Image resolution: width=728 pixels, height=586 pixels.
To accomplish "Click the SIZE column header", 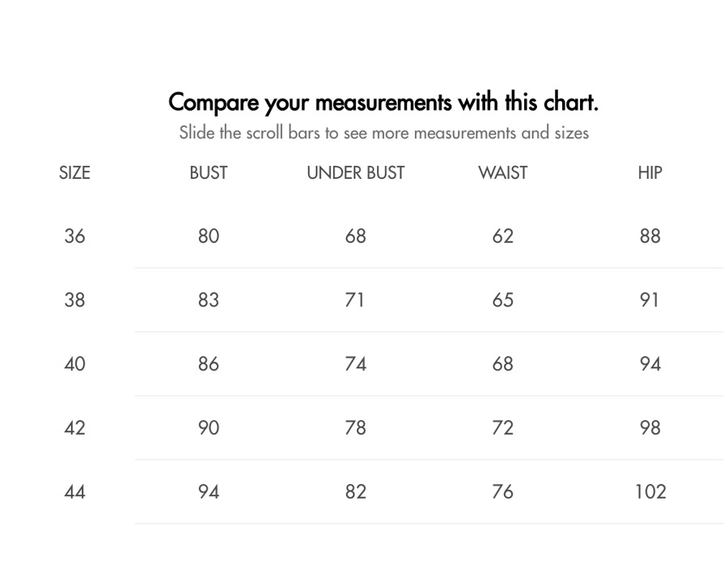I will tap(74, 173).
